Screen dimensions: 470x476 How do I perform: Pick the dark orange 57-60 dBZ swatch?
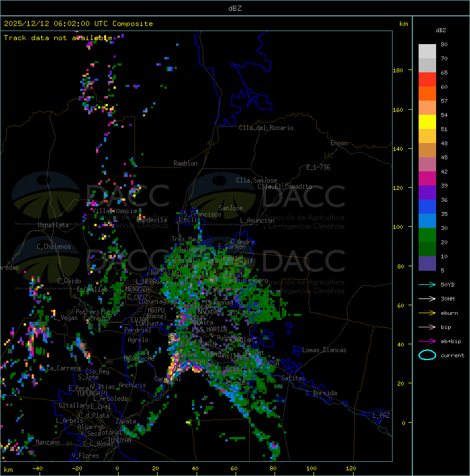[x=427, y=93]
